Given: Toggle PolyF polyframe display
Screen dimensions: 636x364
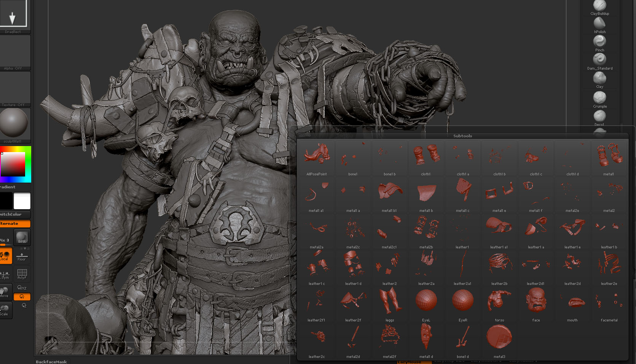Looking at the screenshot, I should [22, 274].
